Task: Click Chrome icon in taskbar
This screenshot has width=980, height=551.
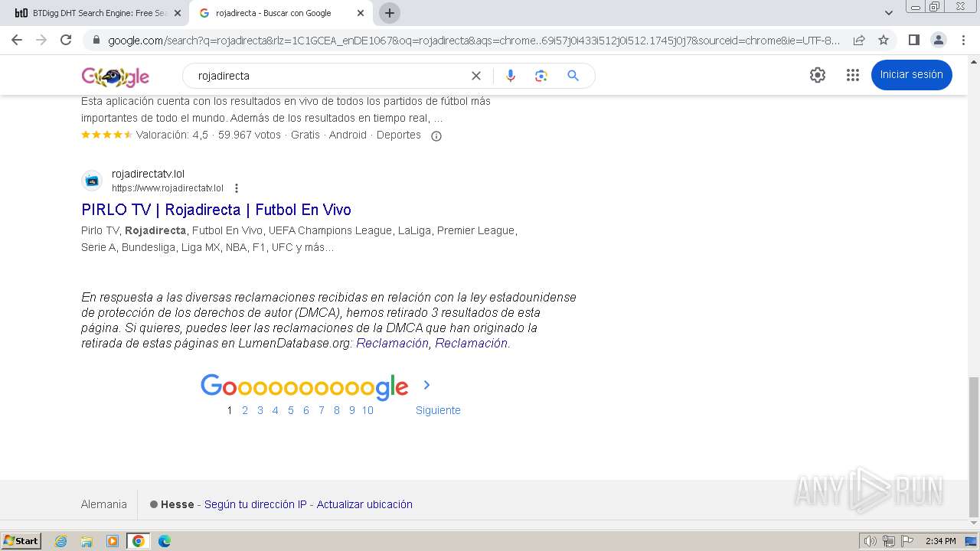Action: (x=139, y=541)
